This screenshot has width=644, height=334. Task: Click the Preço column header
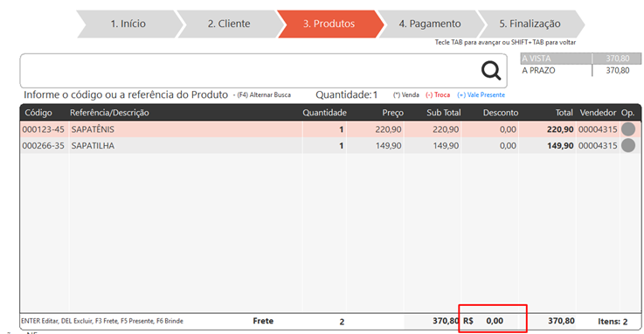(x=392, y=113)
